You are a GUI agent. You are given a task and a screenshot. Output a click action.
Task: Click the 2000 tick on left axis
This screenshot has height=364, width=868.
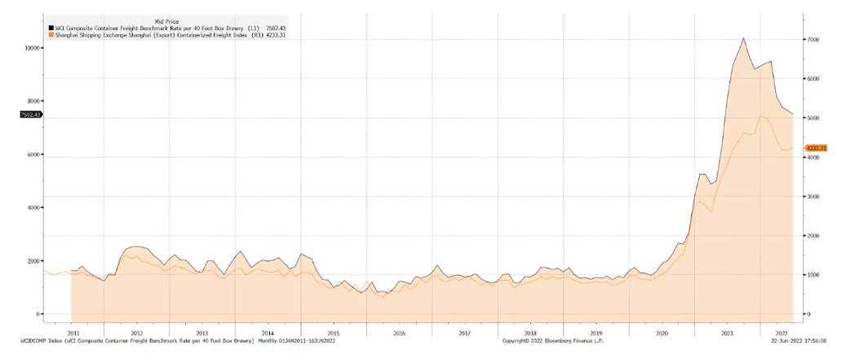click(x=33, y=260)
